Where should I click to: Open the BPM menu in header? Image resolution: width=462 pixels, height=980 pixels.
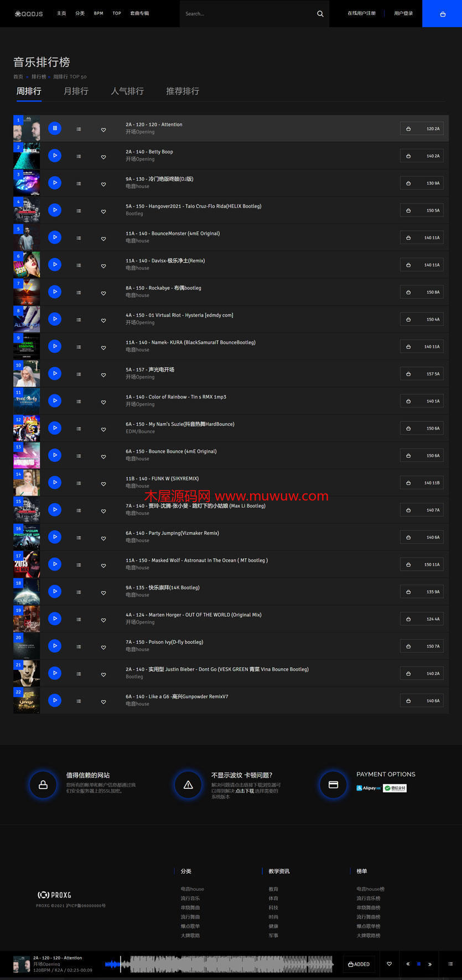98,13
